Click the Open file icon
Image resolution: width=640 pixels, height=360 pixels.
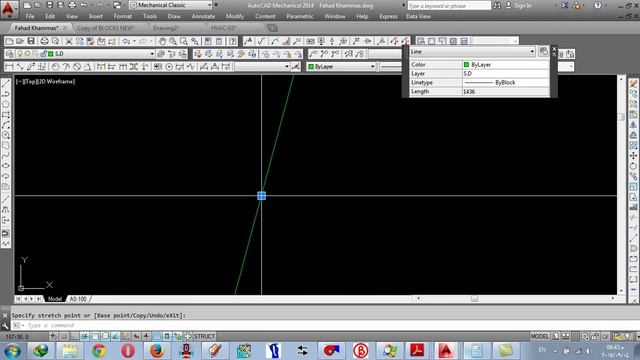coord(20,41)
